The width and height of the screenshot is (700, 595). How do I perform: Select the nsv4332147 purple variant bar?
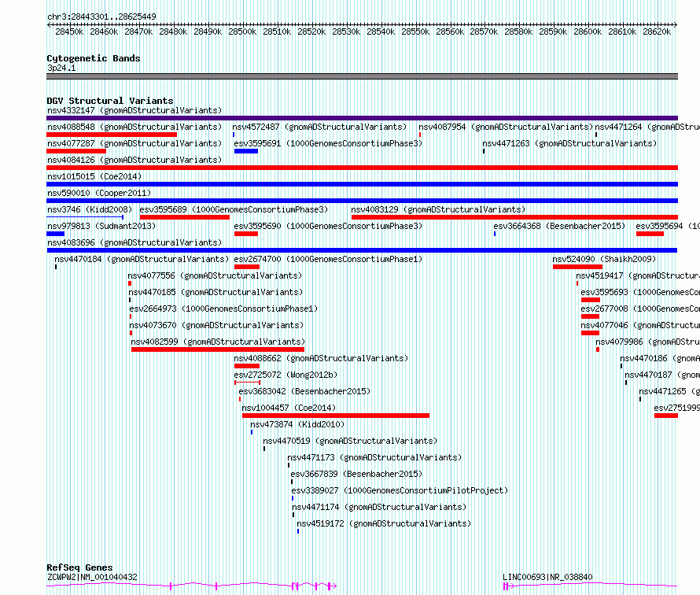coord(362,118)
